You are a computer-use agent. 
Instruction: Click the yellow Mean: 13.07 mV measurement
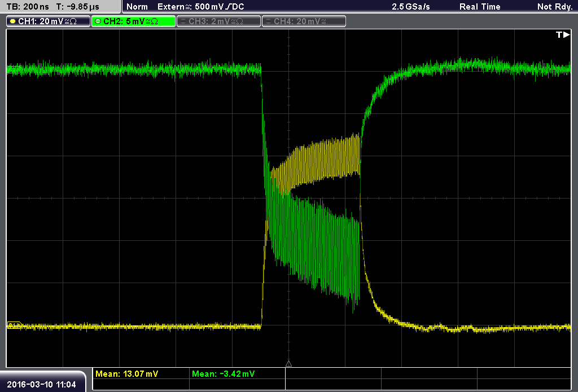coord(127,374)
